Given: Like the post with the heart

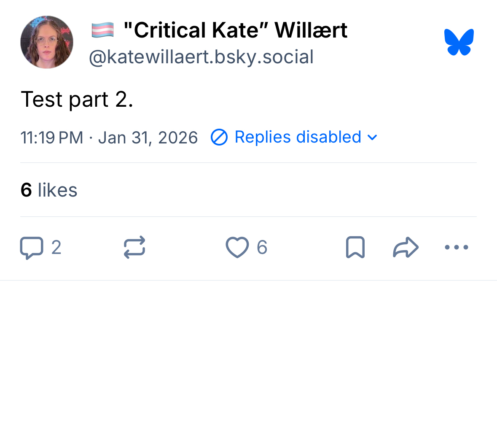Looking at the screenshot, I should (x=237, y=247).
